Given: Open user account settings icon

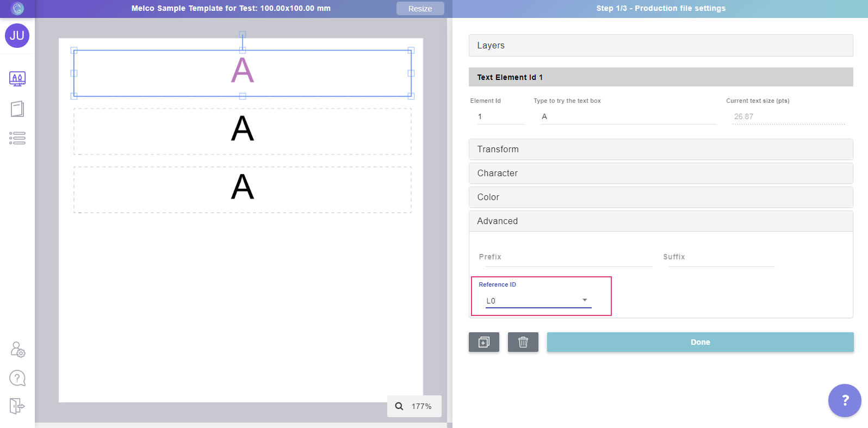Looking at the screenshot, I should pyautogui.click(x=17, y=349).
